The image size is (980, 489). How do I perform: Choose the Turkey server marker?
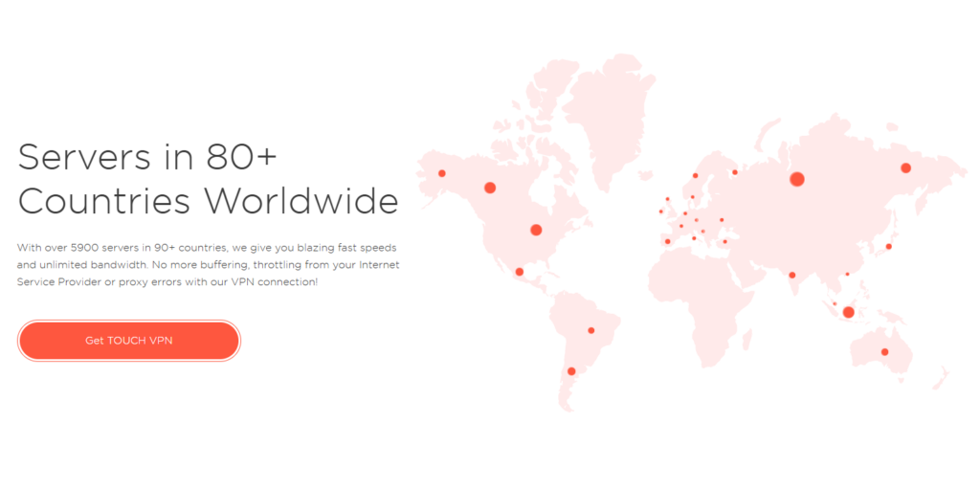(x=725, y=241)
